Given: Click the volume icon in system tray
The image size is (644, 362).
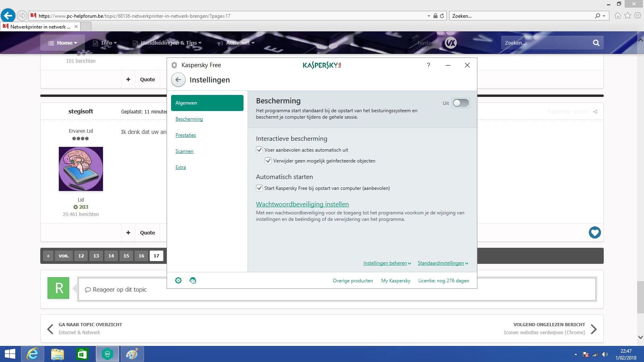Looking at the screenshot, I should coord(605,354).
